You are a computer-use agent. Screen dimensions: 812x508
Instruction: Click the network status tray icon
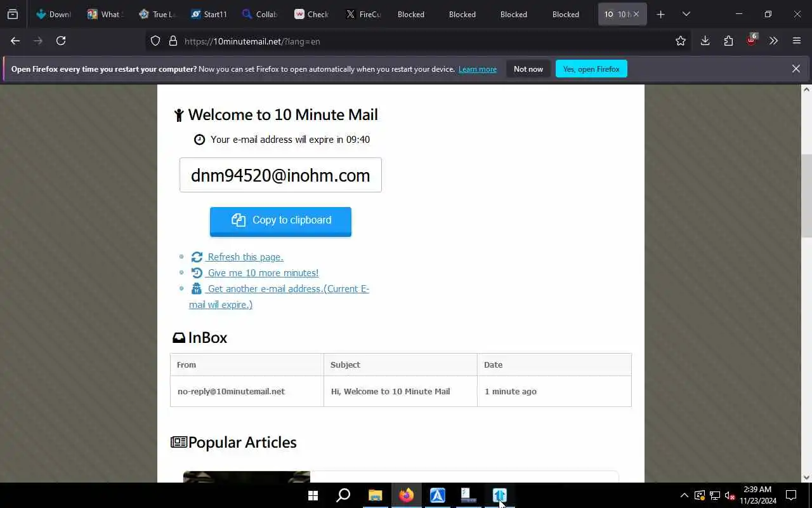[x=714, y=495]
